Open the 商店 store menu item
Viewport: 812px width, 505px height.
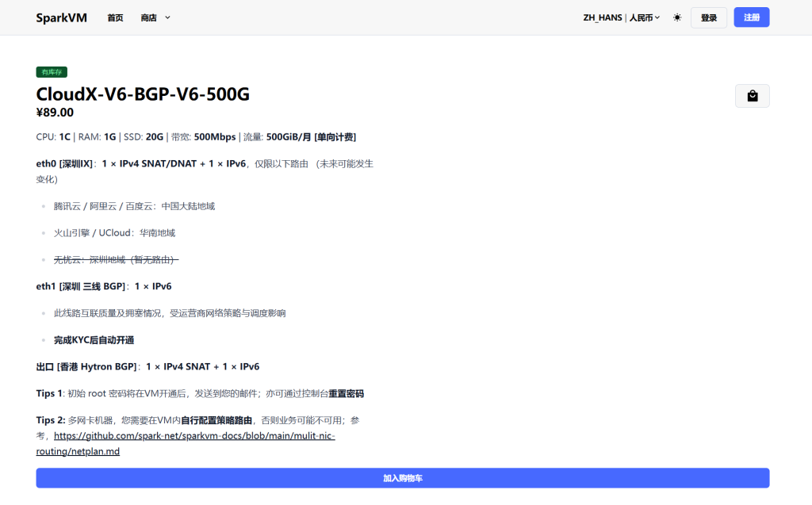(x=148, y=17)
